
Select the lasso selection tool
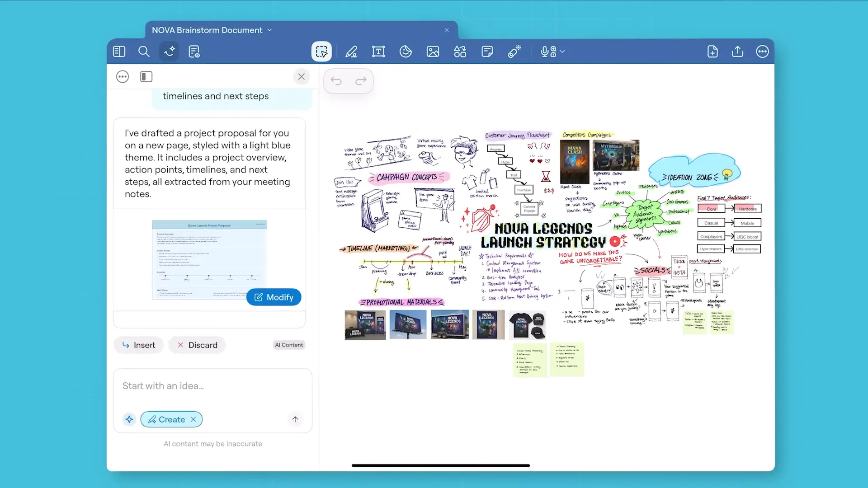(321, 52)
